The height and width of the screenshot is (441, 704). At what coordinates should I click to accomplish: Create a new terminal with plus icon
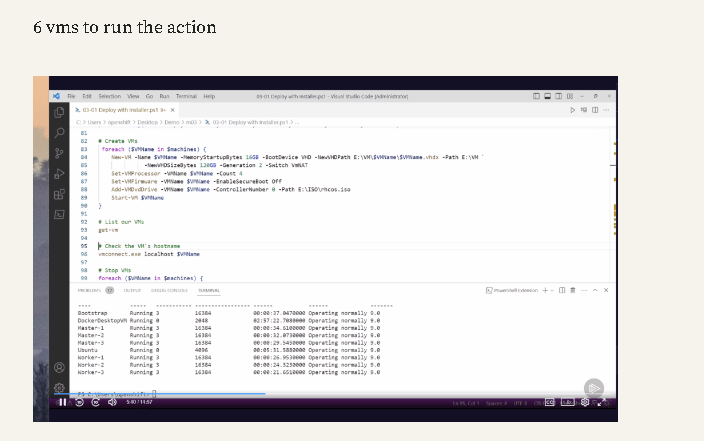(x=545, y=291)
